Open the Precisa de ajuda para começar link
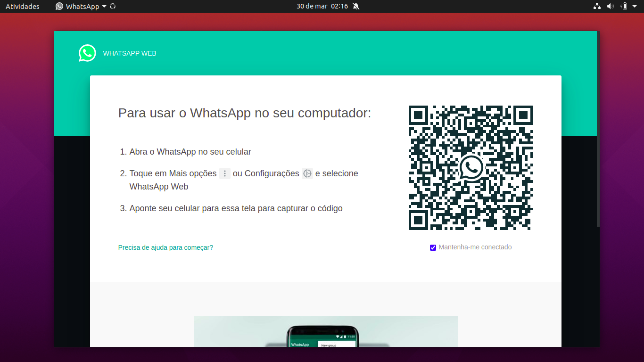Screen dimensions: 644x362 pos(165,247)
